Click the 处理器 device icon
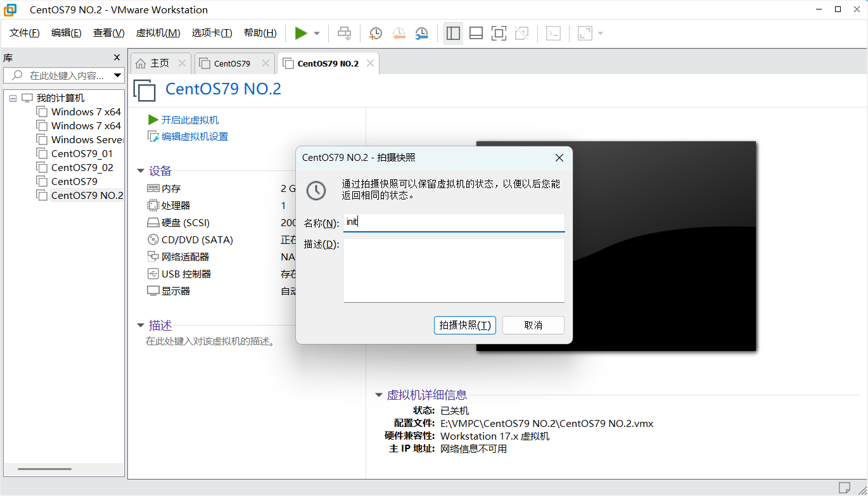The width and height of the screenshot is (868, 496). click(153, 206)
